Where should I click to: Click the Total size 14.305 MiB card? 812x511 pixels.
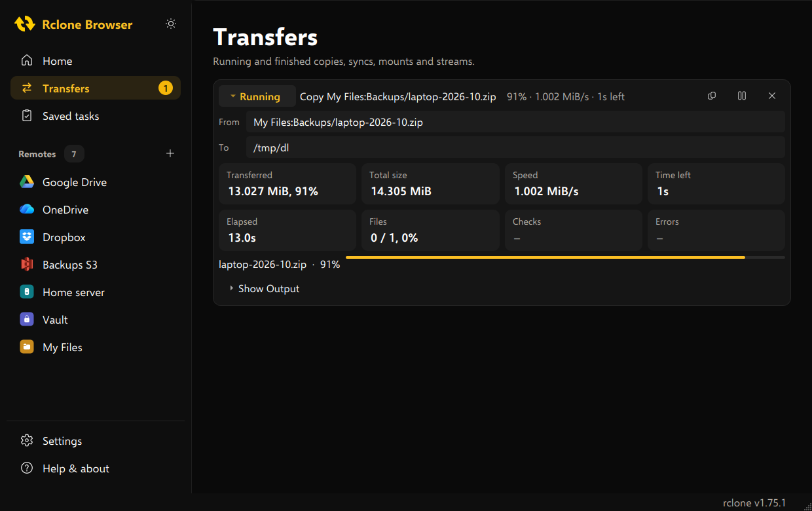click(430, 183)
